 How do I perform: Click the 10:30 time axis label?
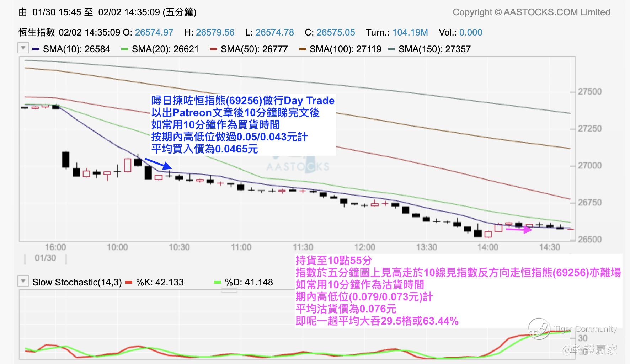coord(179,247)
